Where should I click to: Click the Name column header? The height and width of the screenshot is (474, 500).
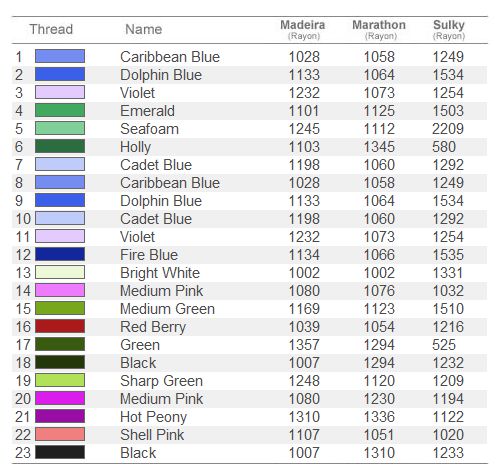[x=144, y=29]
